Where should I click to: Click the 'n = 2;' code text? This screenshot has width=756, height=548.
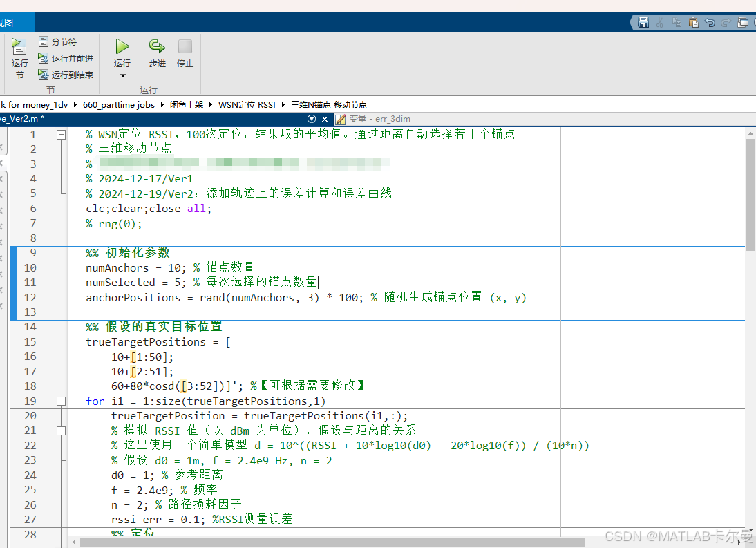(130, 505)
